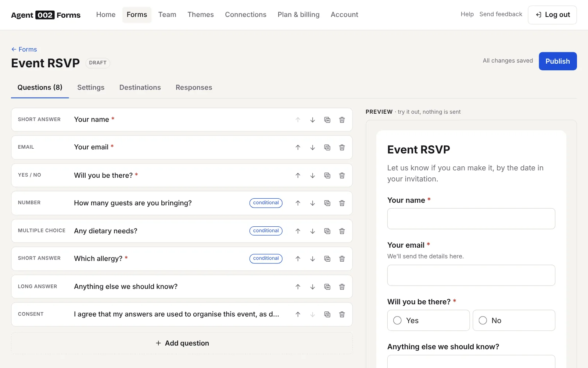View the Responses tab

194,88
